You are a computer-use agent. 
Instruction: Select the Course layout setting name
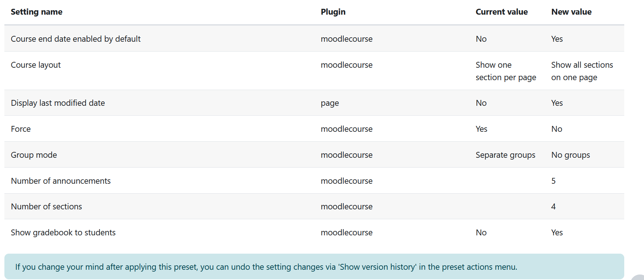(36, 65)
